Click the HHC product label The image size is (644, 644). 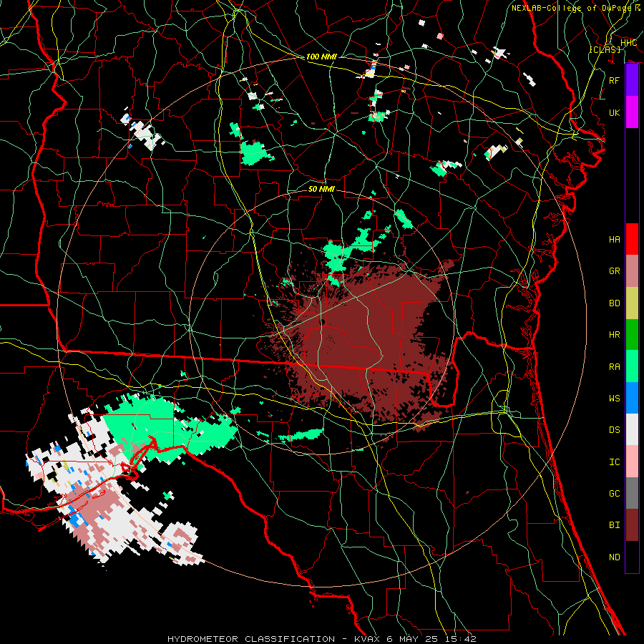(628, 43)
